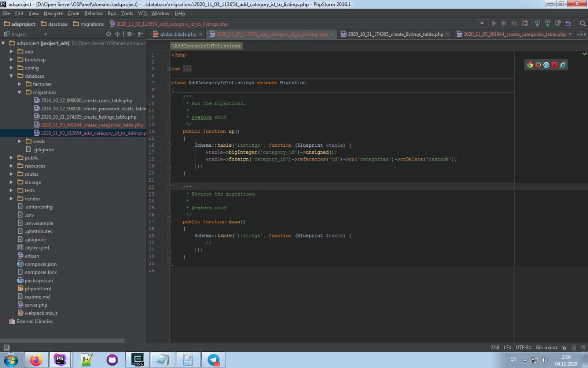Open file in Internet Explorer icon
588x368 pixels.
point(563,65)
